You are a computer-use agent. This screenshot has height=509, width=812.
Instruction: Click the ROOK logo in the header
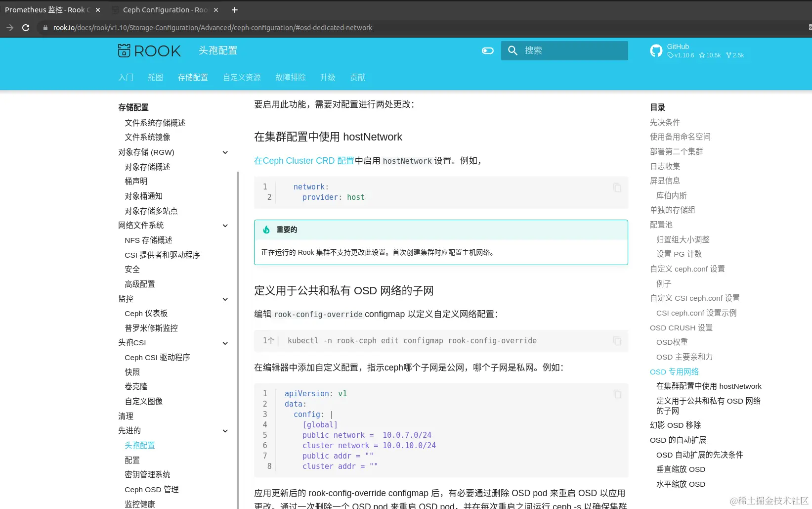(149, 50)
